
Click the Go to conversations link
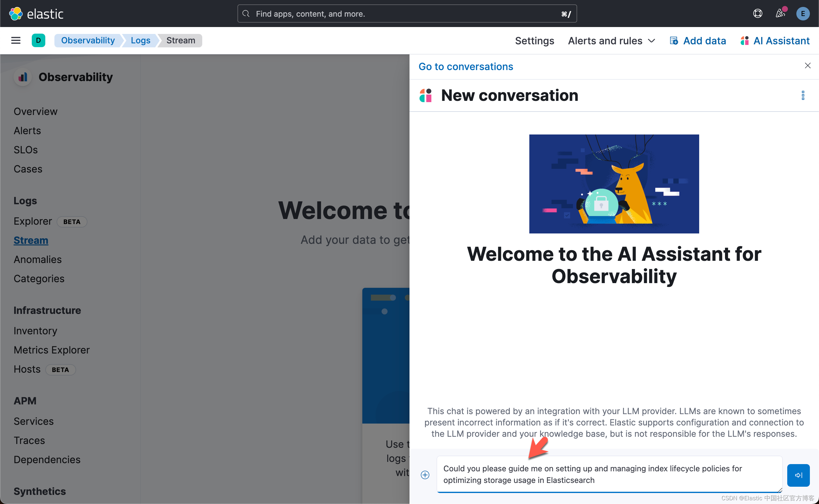pos(466,66)
